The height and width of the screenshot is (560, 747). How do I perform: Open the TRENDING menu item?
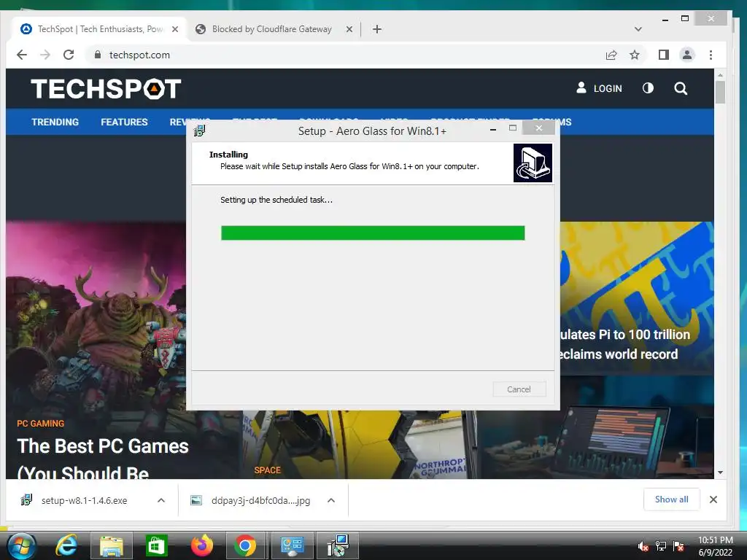55,122
